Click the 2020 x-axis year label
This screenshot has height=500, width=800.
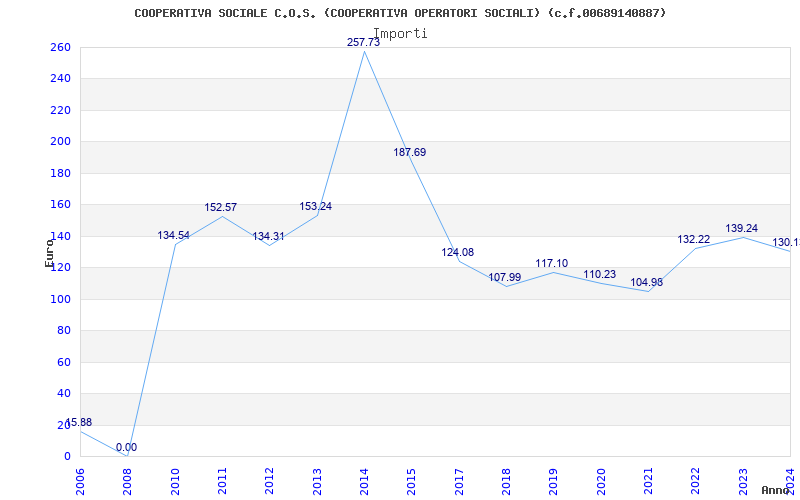click(x=601, y=481)
